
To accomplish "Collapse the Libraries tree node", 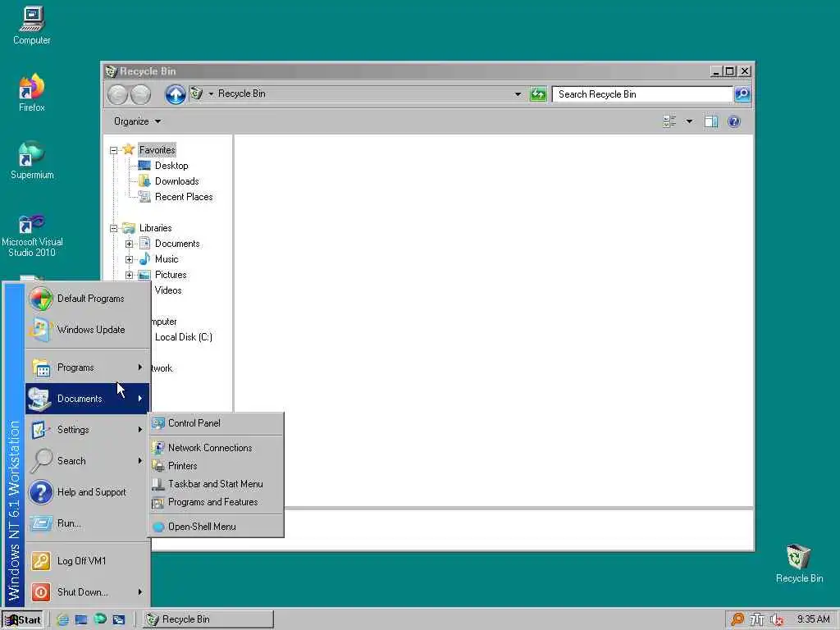I will (113, 228).
